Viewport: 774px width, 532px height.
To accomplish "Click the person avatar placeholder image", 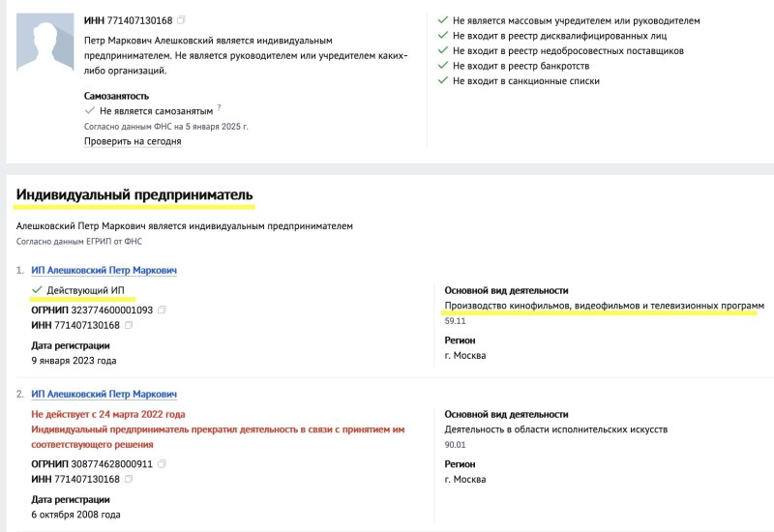I will 45,42.
